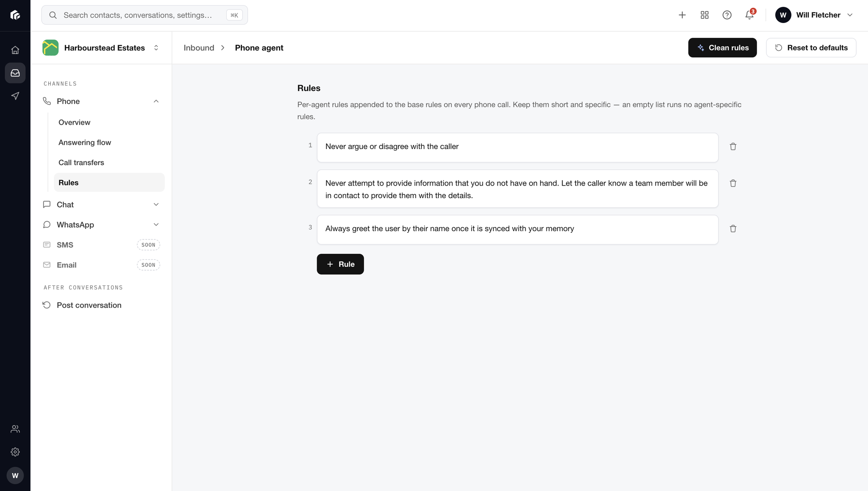
Task: Select the Email channel entry
Action: pos(101,265)
